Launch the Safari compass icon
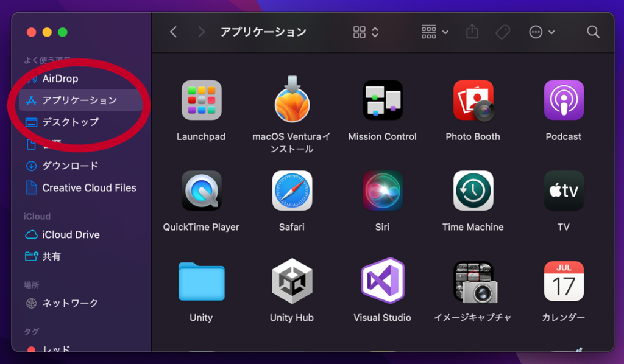 pos(292,191)
